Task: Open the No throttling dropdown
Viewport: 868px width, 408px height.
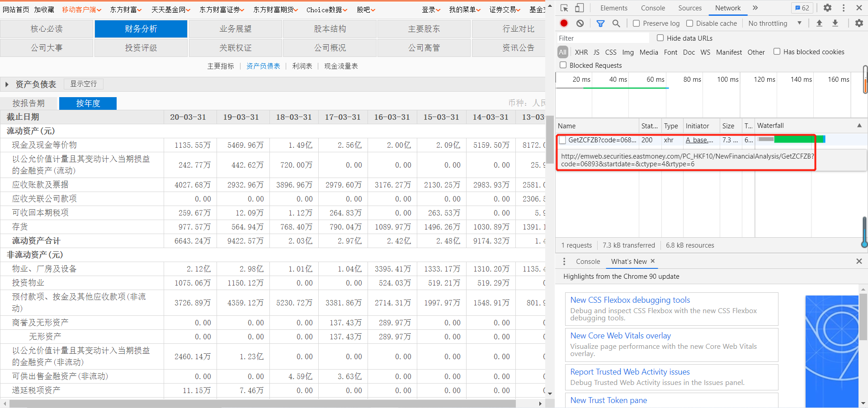Action: click(774, 23)
